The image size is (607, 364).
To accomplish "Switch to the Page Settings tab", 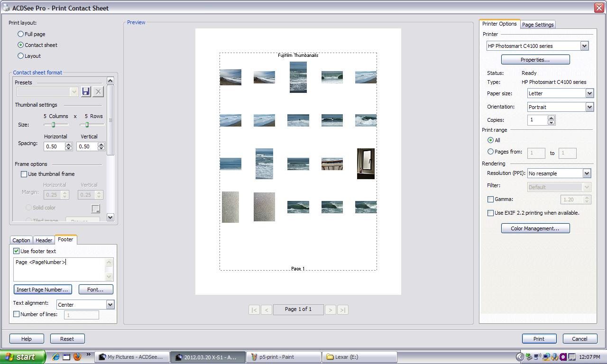I will click(x=537, y=25).
